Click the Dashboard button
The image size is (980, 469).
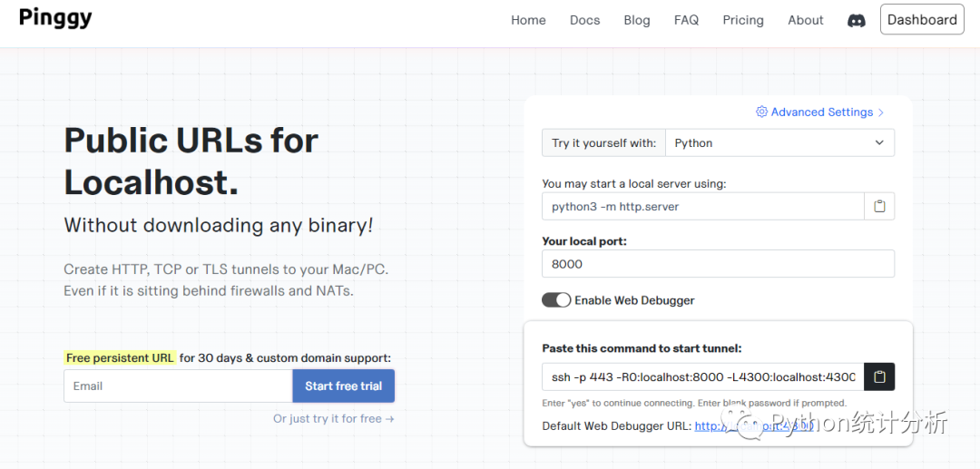tap(922, 19)
